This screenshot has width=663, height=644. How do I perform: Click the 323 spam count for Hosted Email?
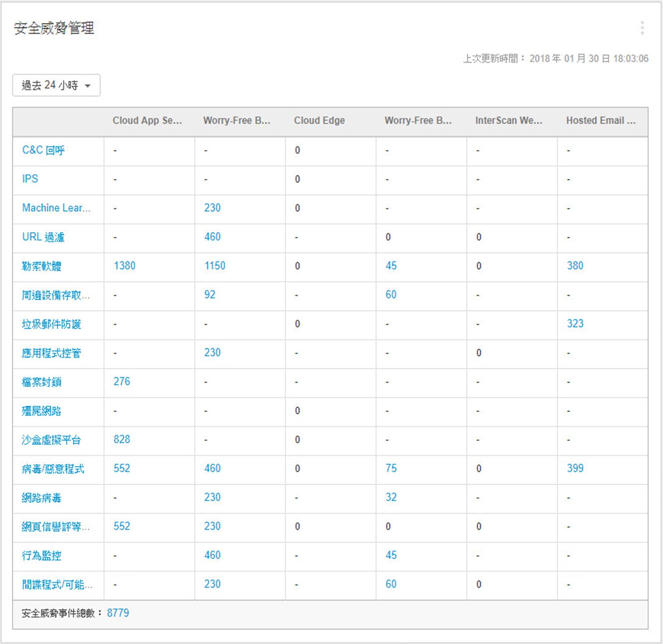pos(575,323)
